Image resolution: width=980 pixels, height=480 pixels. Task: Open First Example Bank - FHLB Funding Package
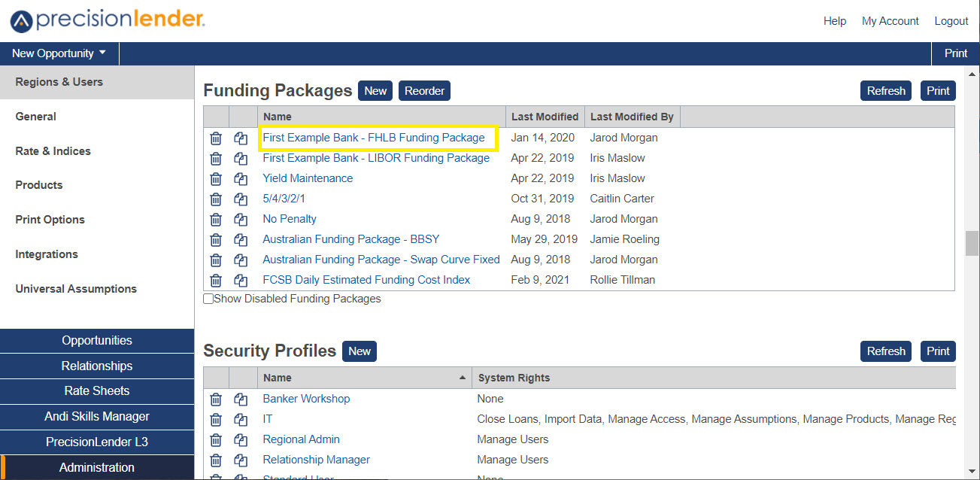tap(374, 138)
